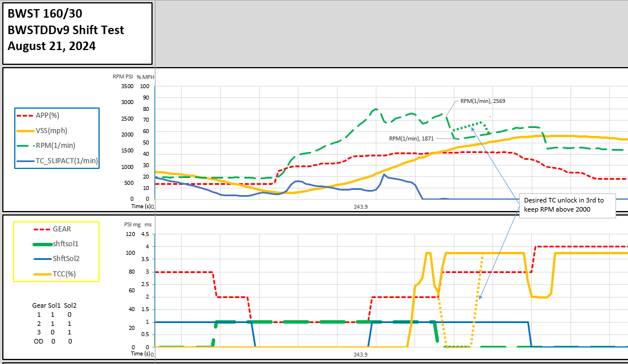
Task: Click the BWST 160/30 title text box
Action: (x=77, y=33)
